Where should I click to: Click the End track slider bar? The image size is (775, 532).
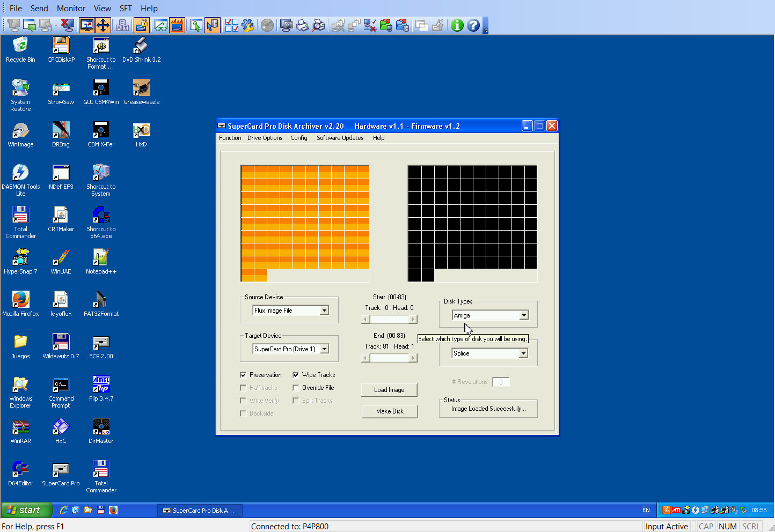(389, 358)
